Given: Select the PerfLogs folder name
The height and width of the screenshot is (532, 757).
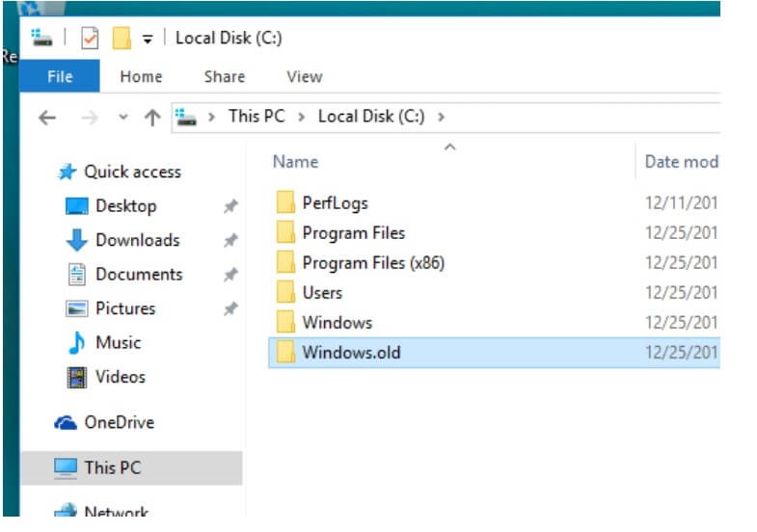Looking at the screenshot, I should tap(335, 203).
